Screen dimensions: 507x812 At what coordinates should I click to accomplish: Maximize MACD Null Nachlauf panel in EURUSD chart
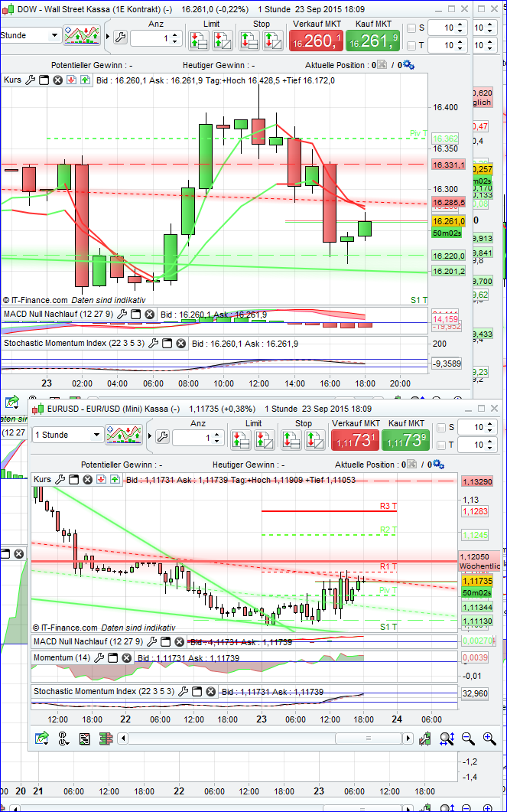click(165, 642)
